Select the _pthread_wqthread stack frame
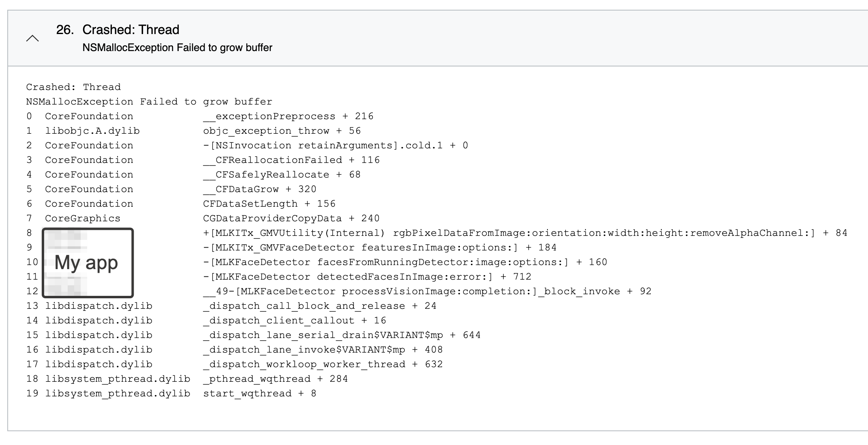 276,379
